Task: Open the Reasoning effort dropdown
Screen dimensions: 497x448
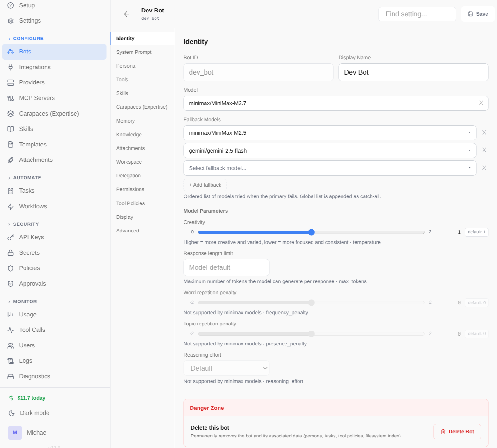Action: (226, 368)
